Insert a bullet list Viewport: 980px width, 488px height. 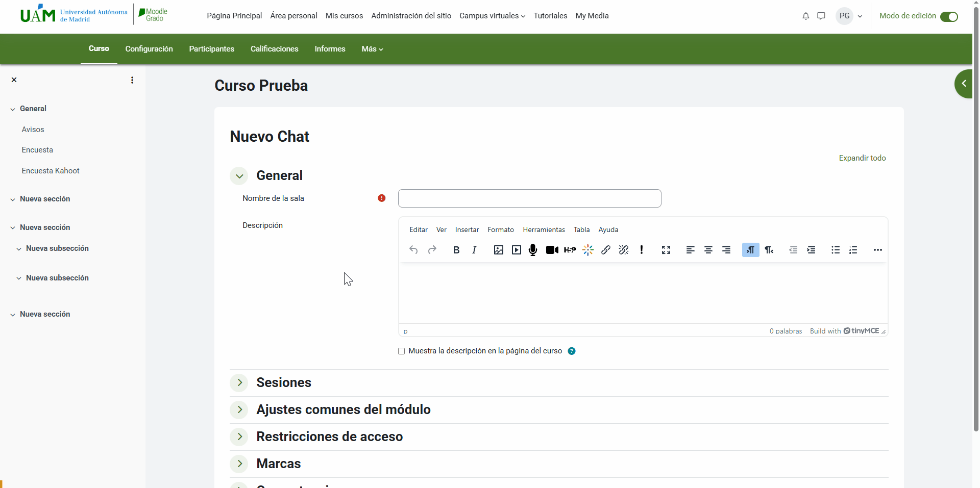click(836, 250)
